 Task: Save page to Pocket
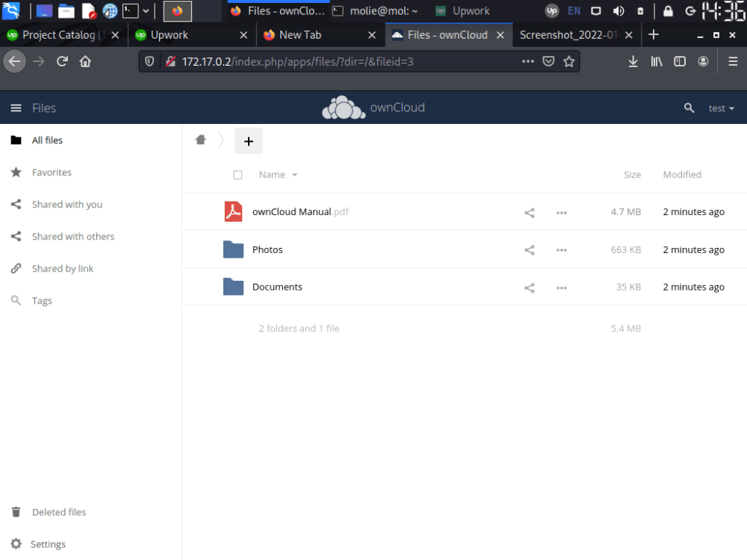[x=548, y=61]
